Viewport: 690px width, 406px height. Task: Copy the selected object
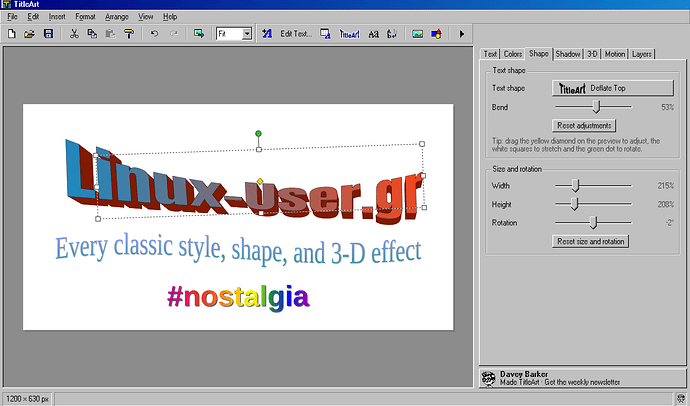point(92,34)
